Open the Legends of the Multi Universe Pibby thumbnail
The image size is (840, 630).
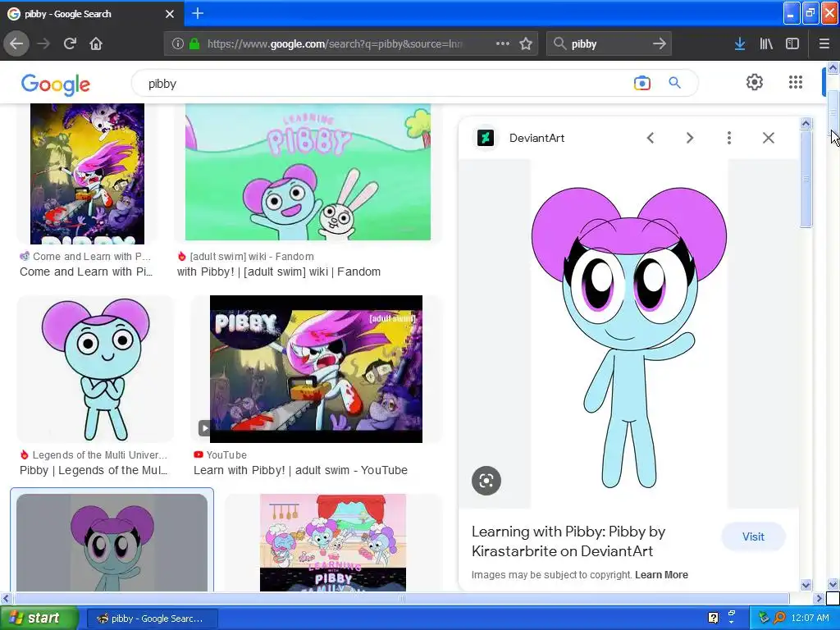[x=95, y=368]
